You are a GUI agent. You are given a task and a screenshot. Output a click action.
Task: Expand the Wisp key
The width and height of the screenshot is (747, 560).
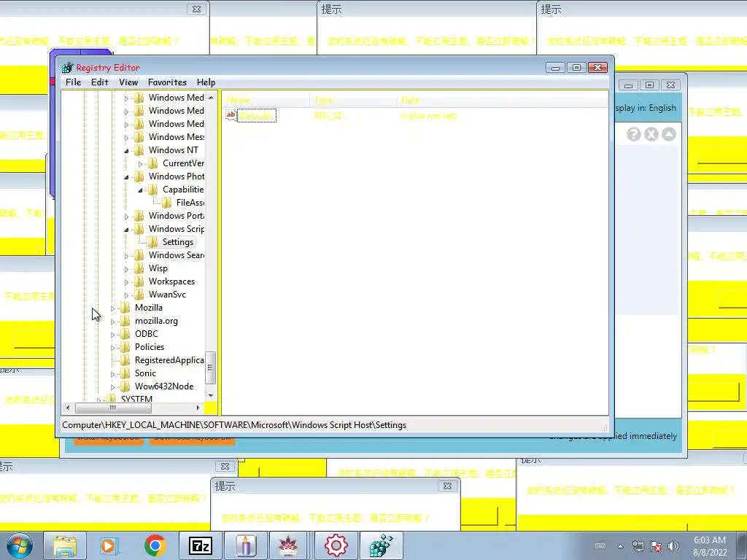coord(126,268)
